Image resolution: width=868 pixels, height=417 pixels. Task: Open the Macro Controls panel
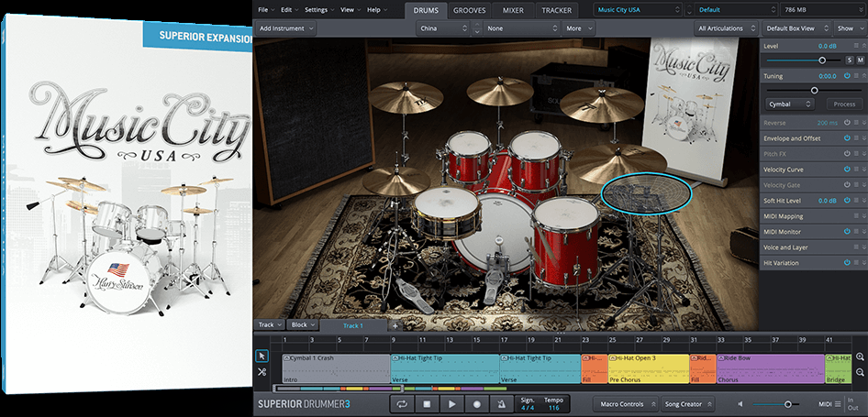coord(625,404)
